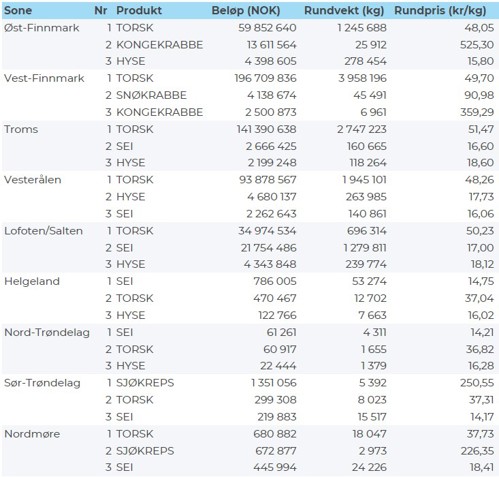Image resolution: width=499 pixels, height=477 pixels.
Task: Select the Troms zone label
Action: pyautogui.click(x=21, y=129)
